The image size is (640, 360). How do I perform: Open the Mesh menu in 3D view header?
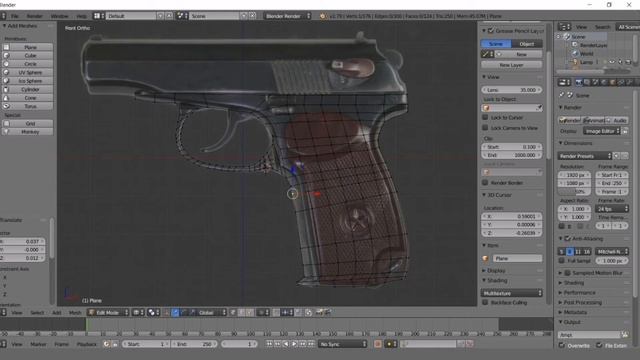pos(75,313)
